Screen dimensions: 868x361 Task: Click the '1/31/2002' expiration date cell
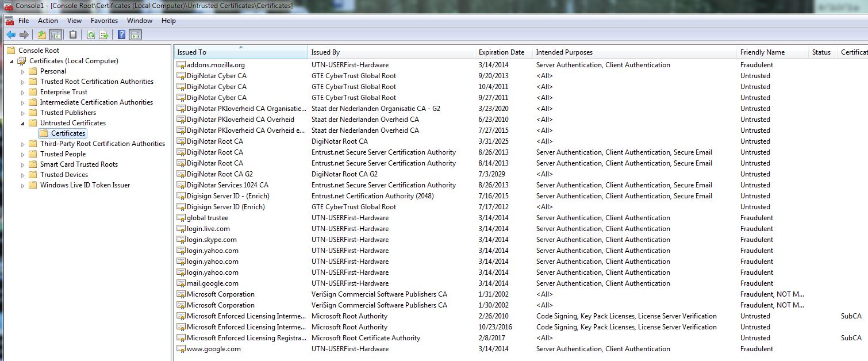[x=495, y=294]
